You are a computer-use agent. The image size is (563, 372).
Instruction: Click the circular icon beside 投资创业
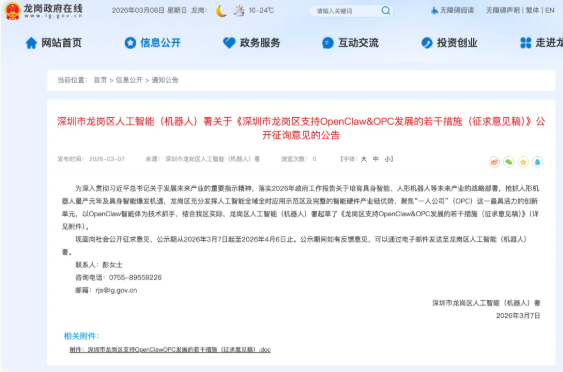(427, 43)
